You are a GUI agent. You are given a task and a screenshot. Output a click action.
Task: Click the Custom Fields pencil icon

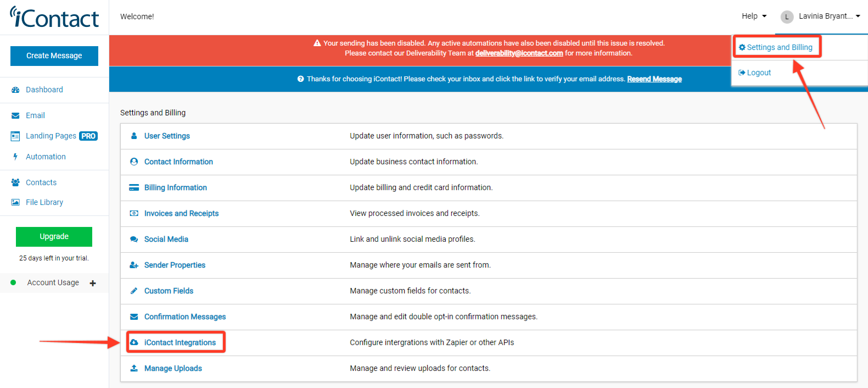click(x=134, y=291)
